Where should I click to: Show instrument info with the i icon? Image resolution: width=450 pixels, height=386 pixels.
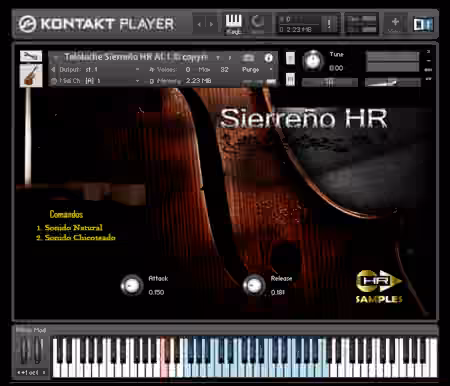(x=269, y=58)
